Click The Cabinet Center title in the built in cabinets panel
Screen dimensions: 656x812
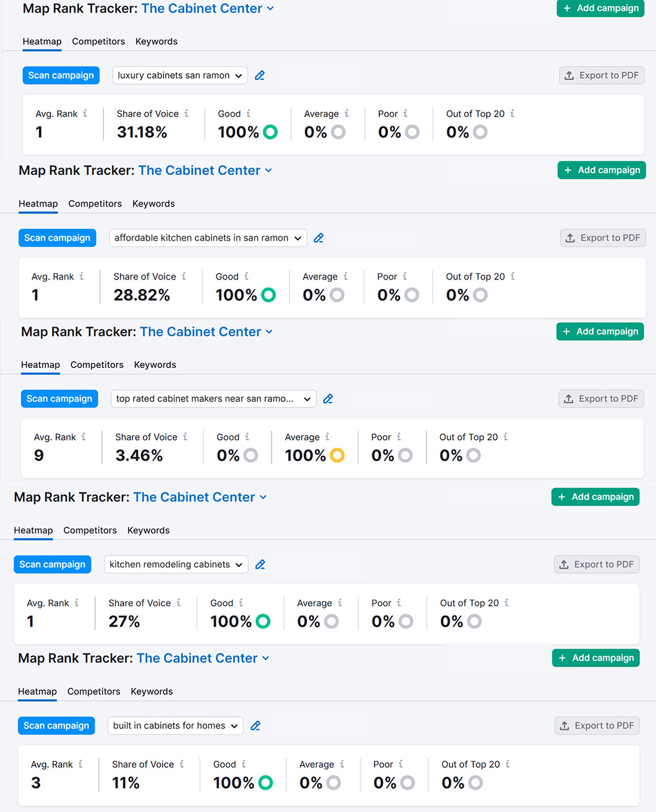click(x=197, y=658)
